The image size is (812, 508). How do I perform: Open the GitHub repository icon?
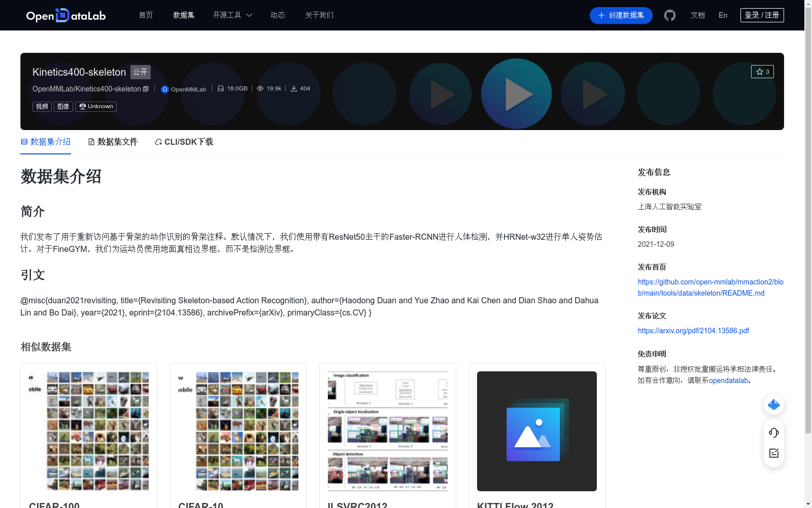(670, 15)
